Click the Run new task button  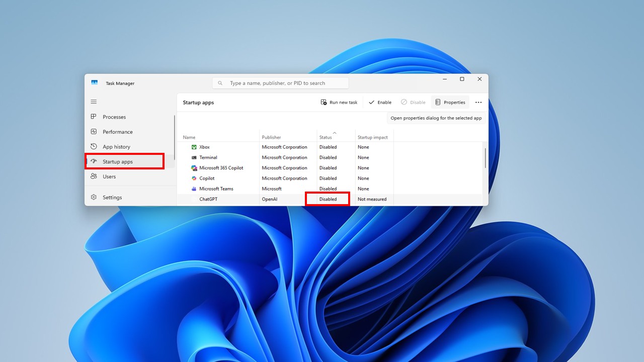coord(339,103)
